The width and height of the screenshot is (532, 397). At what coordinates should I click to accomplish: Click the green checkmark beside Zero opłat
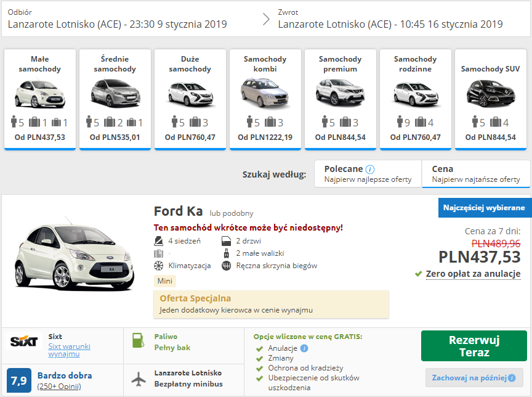click(x=418, y=274)
